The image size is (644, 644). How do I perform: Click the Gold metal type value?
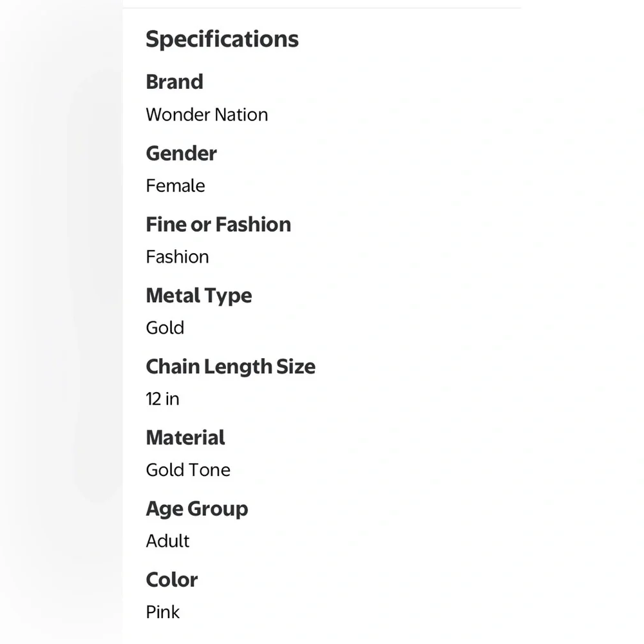pyautogui.click(x=165, y=328)
